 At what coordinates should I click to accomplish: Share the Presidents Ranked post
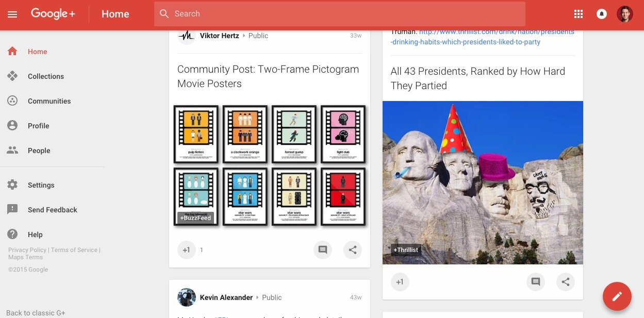[566, 282]
